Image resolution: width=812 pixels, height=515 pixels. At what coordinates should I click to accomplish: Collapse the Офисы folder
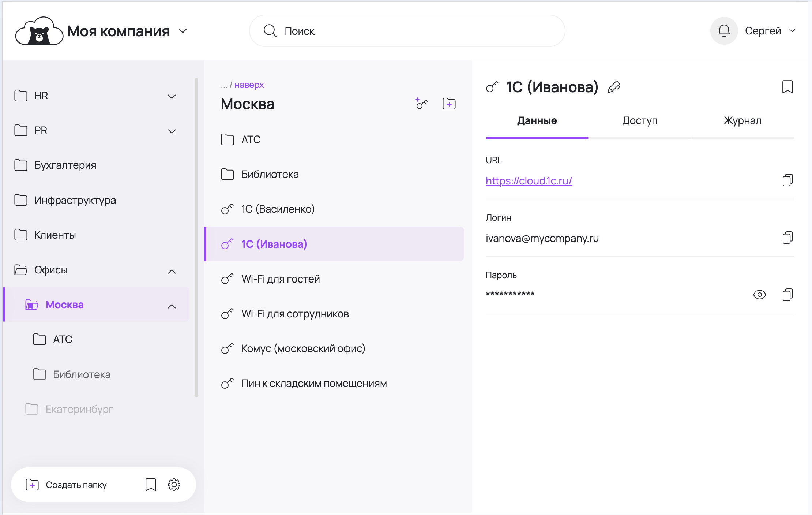[172, 271]
